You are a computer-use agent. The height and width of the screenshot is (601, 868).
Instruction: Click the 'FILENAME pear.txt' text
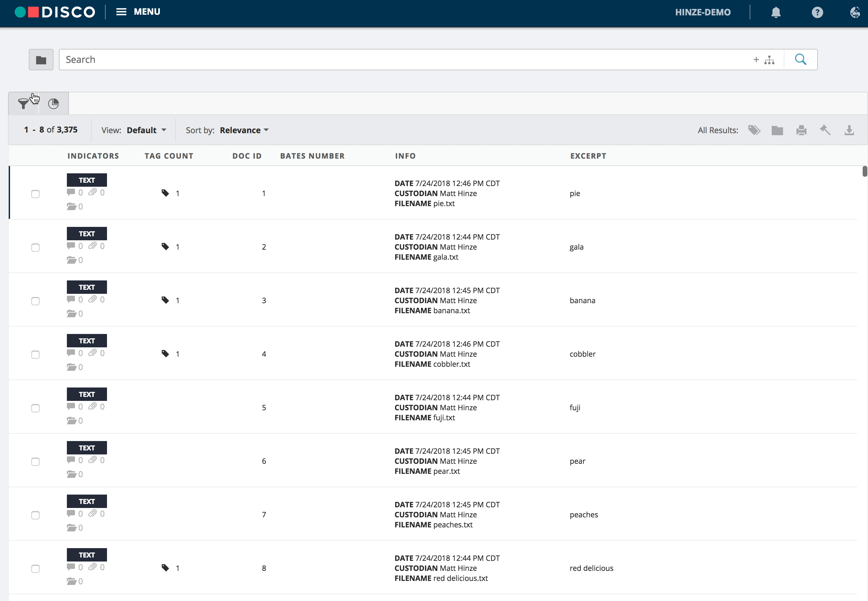coord(427,471)
